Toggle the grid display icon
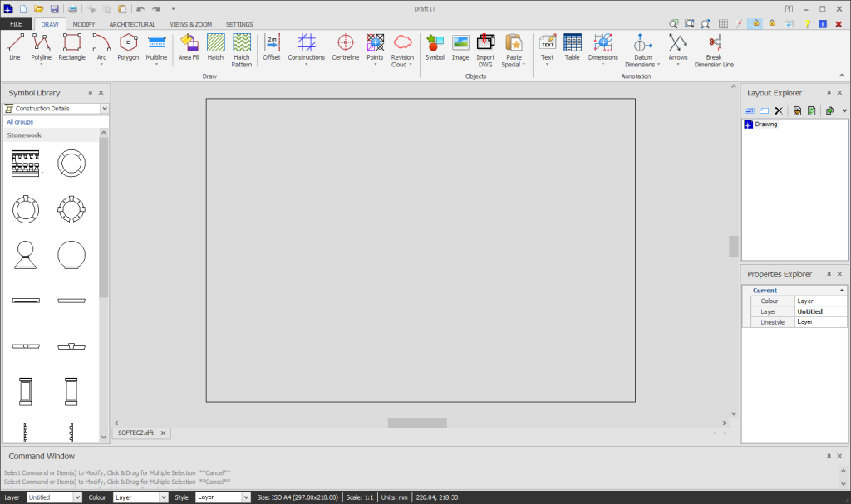The height and width of the screenshot is (504, 851). [x=722, y=22]
